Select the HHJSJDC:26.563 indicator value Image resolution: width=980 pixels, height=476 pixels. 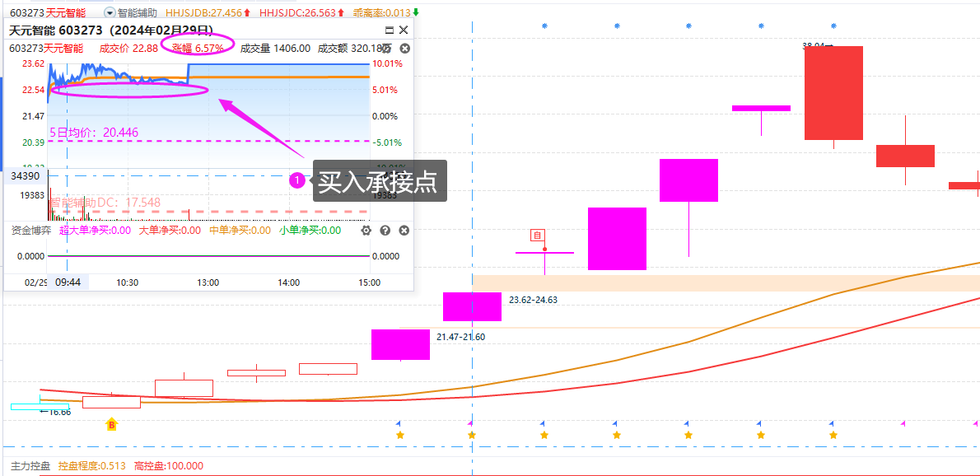[x=298, y=12]
